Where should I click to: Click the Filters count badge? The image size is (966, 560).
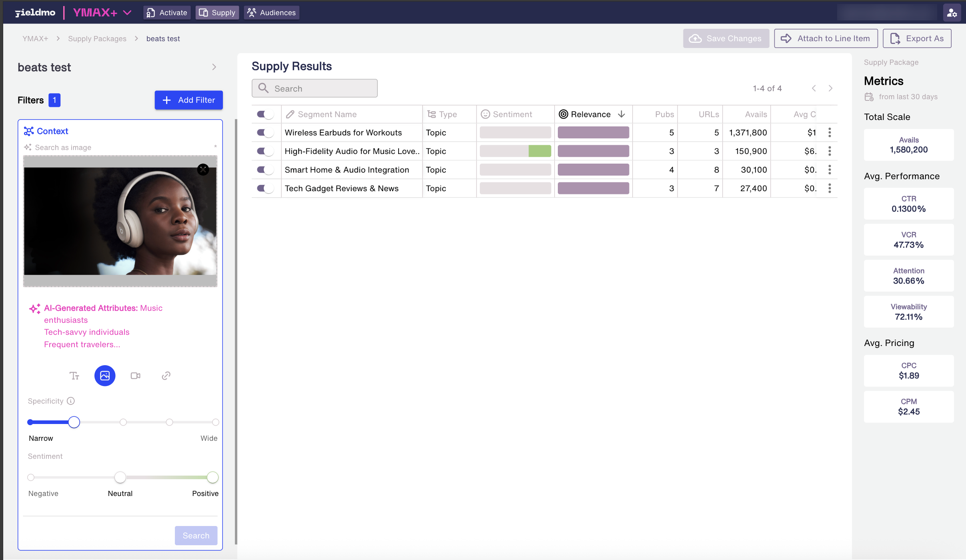click(x=54, y=100)
